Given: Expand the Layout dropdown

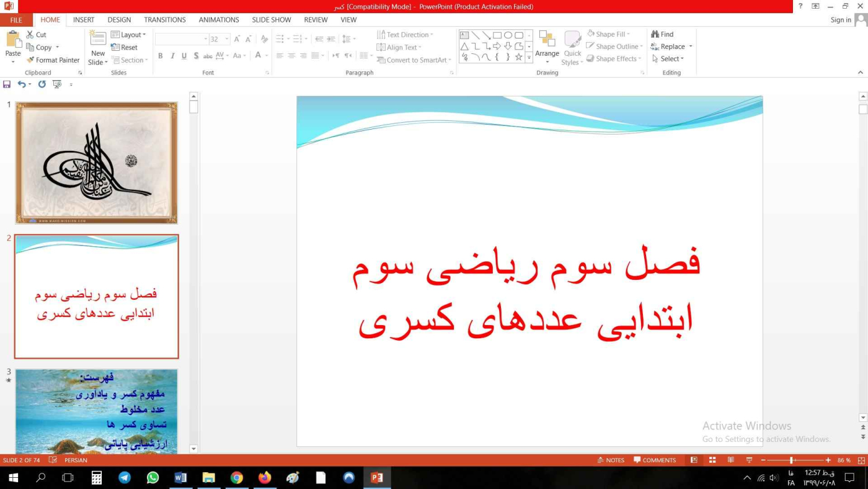Looking at the screenshot, I should (x=128, y=35).
